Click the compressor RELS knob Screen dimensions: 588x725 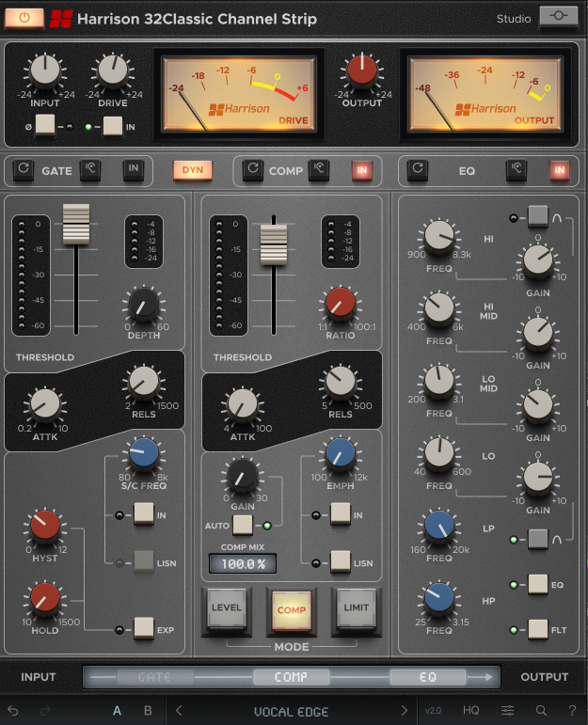point(341,383)
